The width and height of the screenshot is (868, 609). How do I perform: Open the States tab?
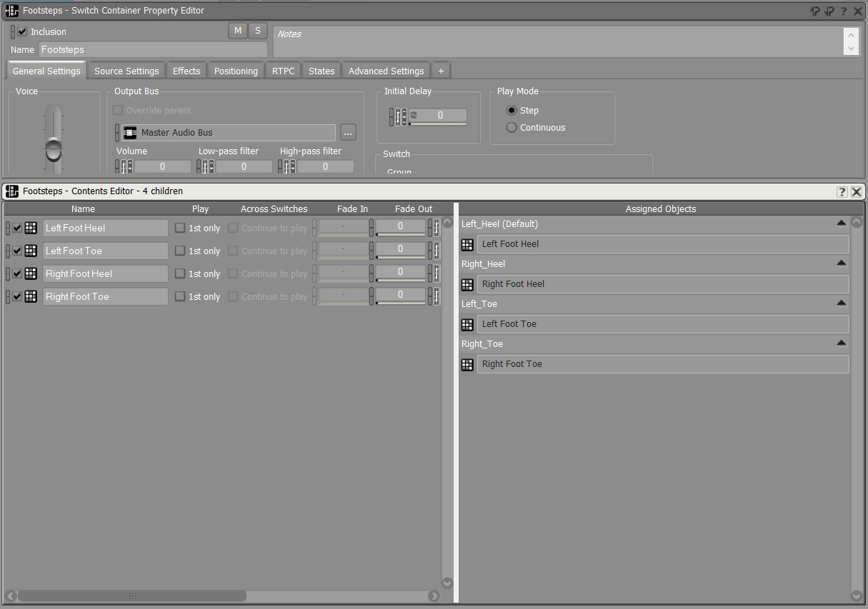coord(321,71)
